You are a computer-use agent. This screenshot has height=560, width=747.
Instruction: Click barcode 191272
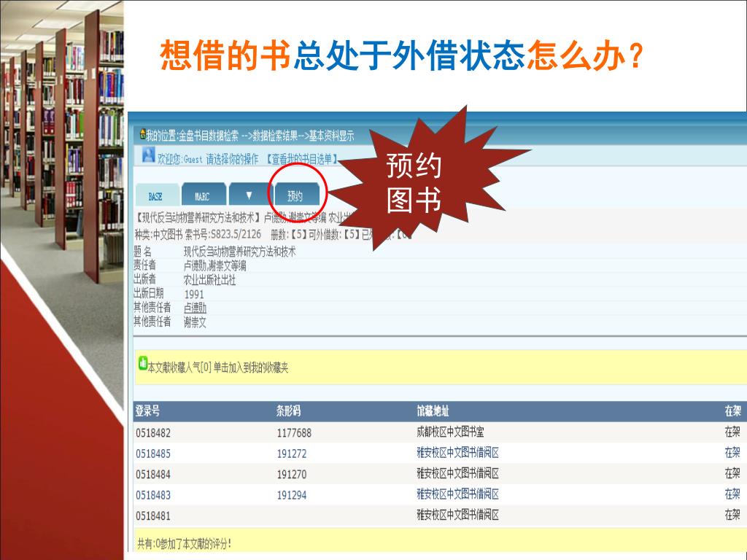(x=292, y=454)
